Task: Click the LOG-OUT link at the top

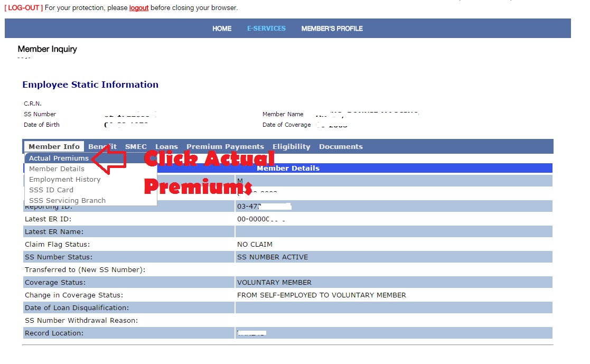Action: coord(22,7)
